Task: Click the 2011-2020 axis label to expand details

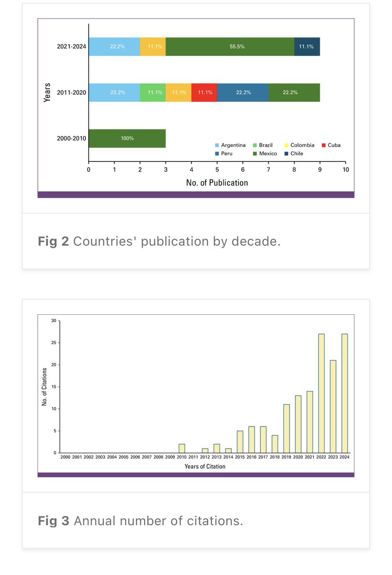Action: pos(71,92)
